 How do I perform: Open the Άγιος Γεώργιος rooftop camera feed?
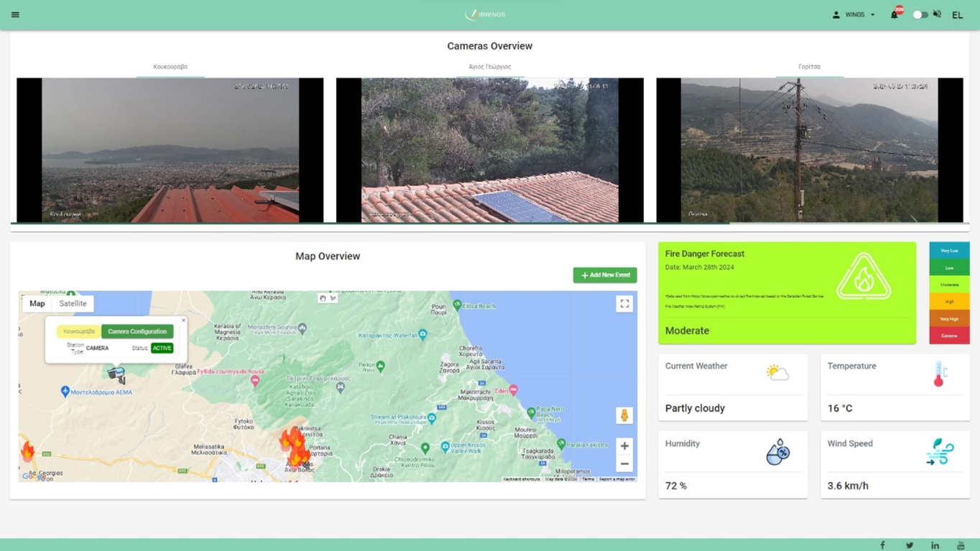coord(490,150)
